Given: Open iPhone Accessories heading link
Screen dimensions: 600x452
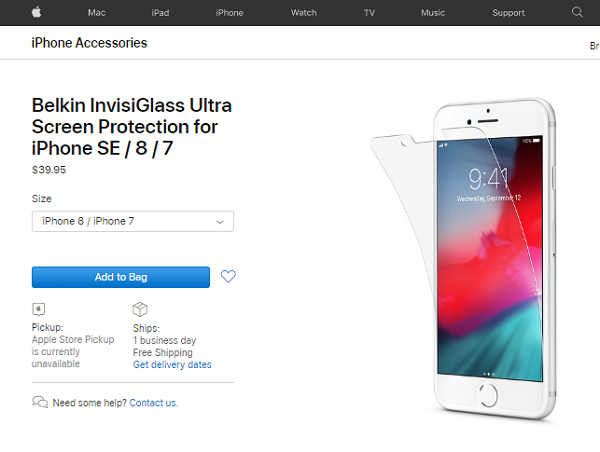Looking at the screenshot, I should click(x=89, y=43).
